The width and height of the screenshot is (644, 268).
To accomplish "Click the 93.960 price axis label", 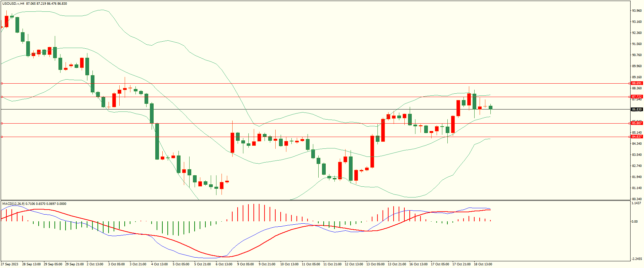I will 637,11.
